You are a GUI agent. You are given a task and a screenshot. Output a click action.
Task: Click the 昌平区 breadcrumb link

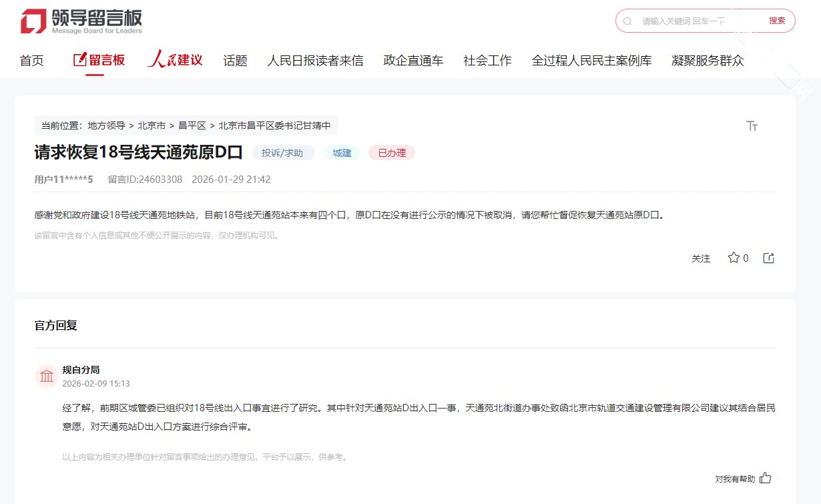[192, 125]
